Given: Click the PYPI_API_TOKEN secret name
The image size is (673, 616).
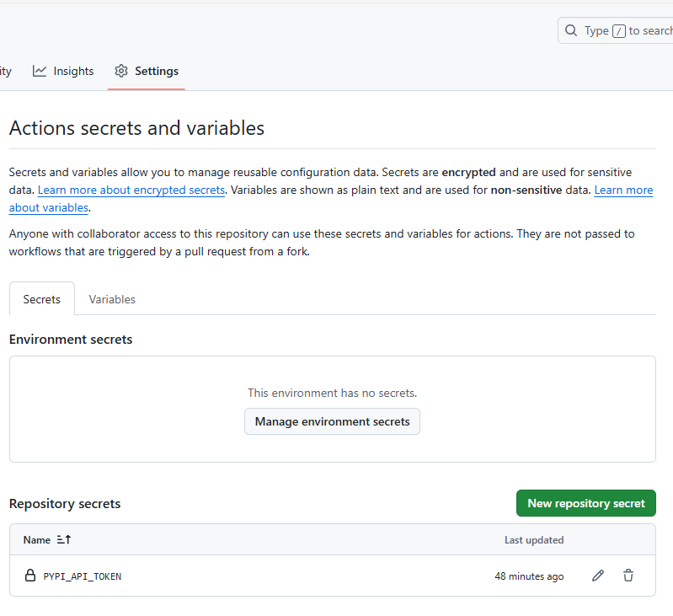Looking at the screenshot, I should (83, 576).
